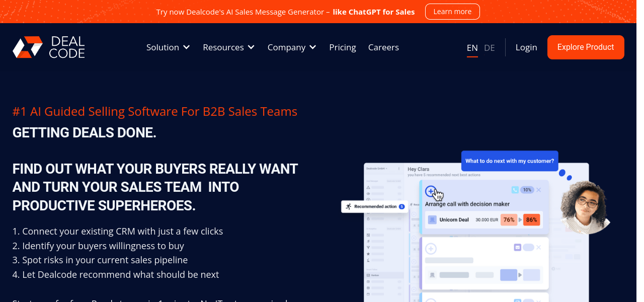The height and width of the screenshot is (302, 644).
Task: Click the envelope icon on second card
Action: click(517, 247)
